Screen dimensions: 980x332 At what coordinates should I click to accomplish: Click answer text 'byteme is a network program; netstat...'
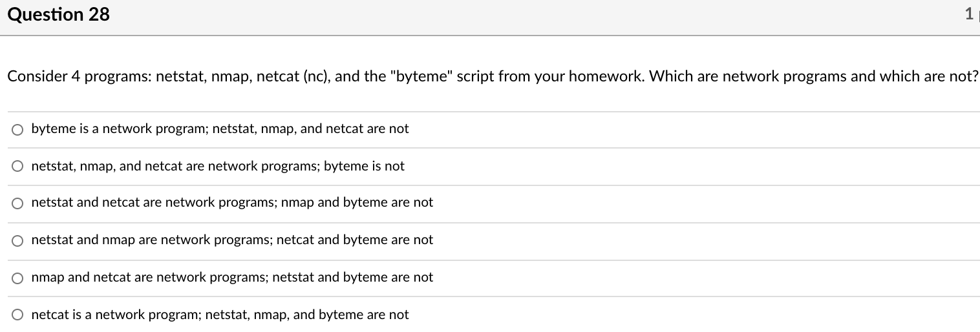click(x=220, y=129)
